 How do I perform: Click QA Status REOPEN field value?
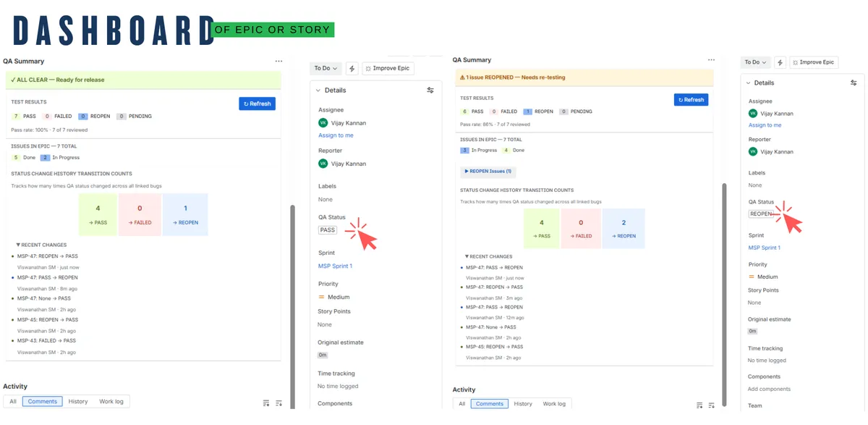click(762, 214)
